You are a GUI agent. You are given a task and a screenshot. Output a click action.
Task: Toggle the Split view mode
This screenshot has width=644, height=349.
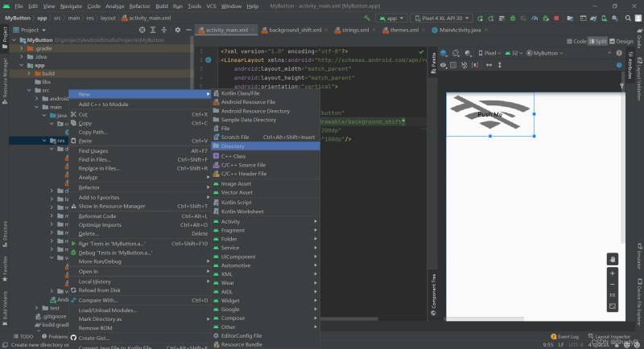[x=598, y=40]
